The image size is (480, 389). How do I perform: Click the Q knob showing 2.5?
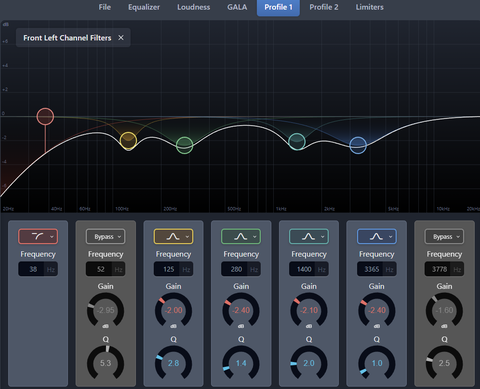tap(444, 363)
